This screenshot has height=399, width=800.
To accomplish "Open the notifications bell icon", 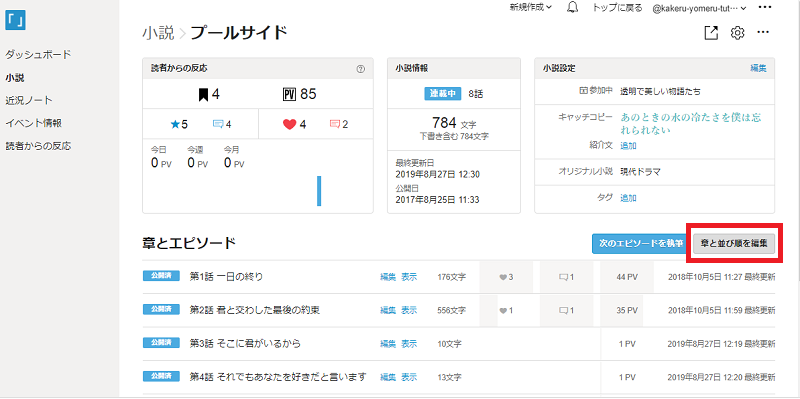I will pos(572,8).
